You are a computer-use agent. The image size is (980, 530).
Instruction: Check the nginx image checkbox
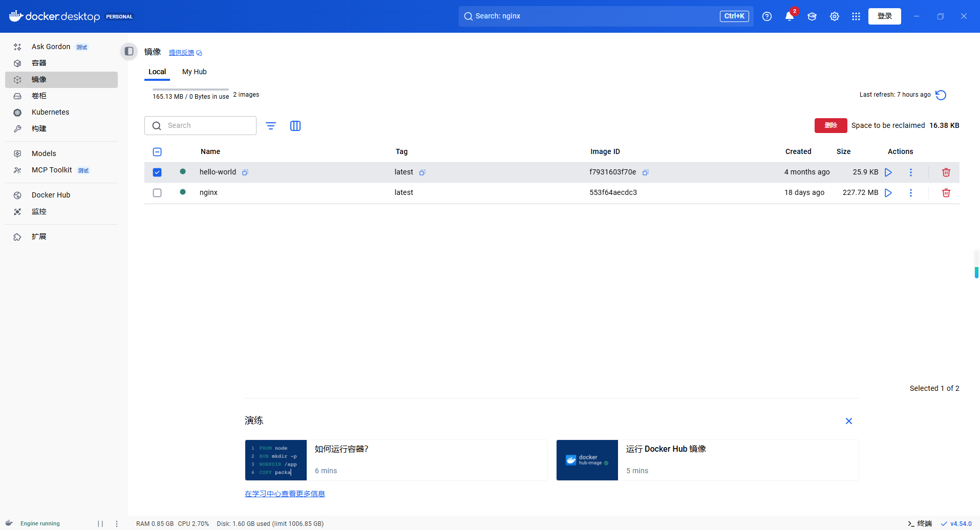coord(157,193)
